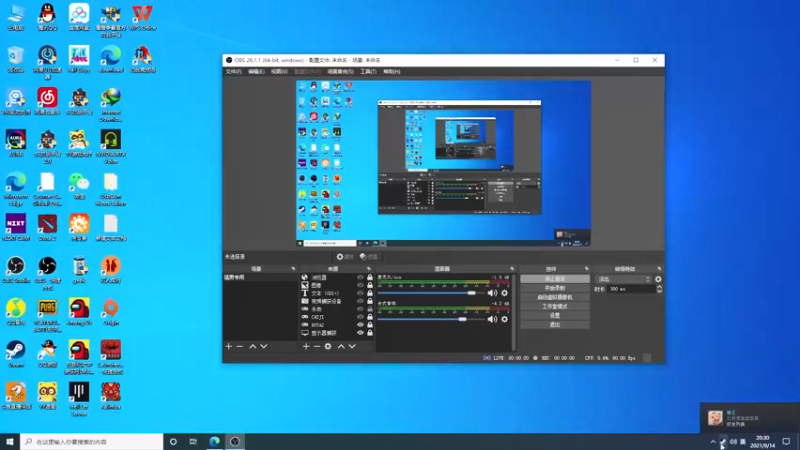This screenshot has height=450, width=800.
Task: Open the 场景集合(S) menu in OBS
Action: pos(340,71)
